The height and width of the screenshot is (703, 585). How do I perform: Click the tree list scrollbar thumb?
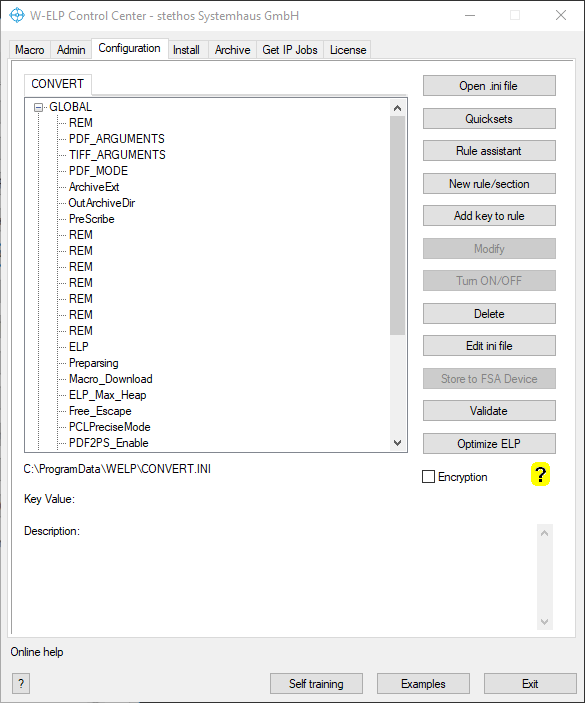tap(397, 226)
